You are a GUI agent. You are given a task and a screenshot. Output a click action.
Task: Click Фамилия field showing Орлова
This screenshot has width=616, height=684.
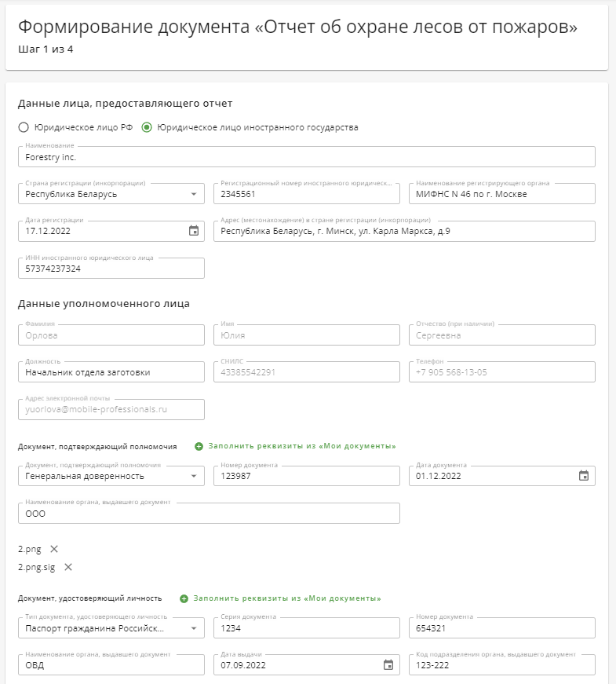tap(111, 335)
